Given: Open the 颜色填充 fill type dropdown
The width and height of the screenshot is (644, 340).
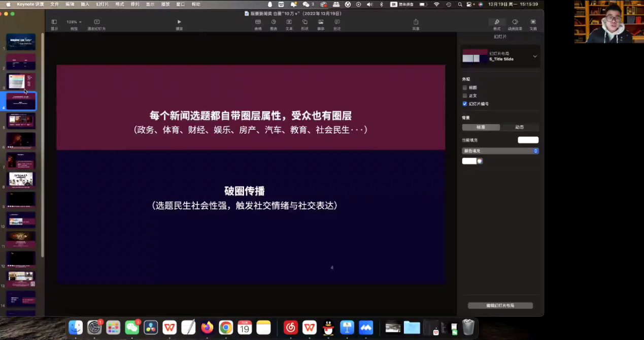Looking at the screenshot, I should pyautogui.click(x=500, y=151).
